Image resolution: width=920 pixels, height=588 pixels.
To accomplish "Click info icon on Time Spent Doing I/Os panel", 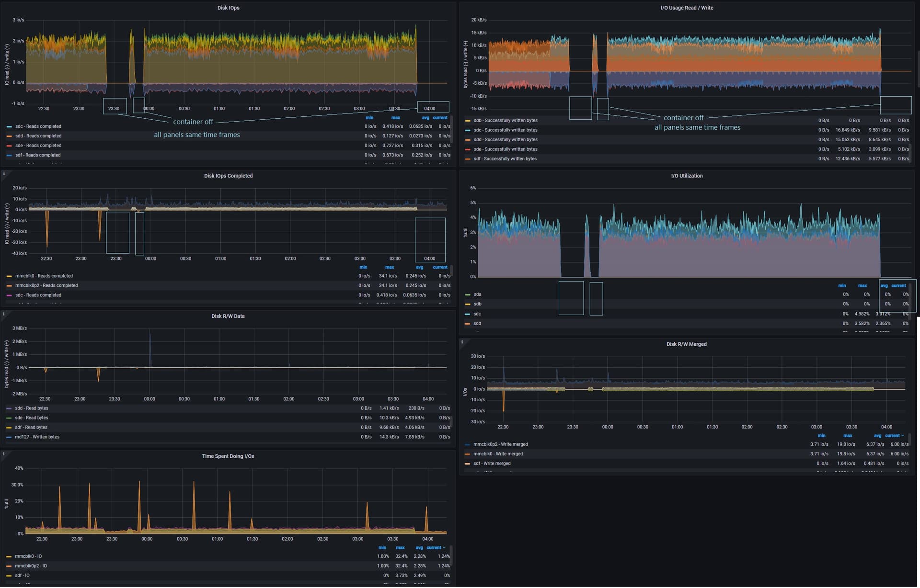I will pos(4,454).
